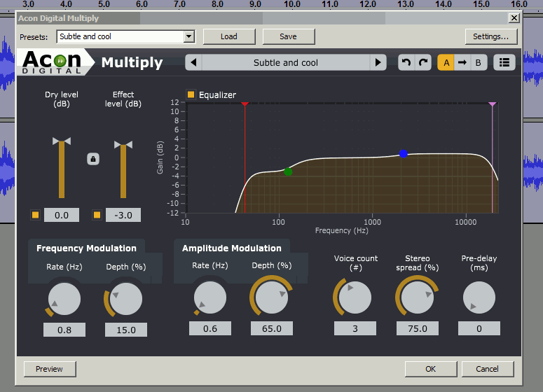Toggle the Effect level enable box

coord(97,215)
